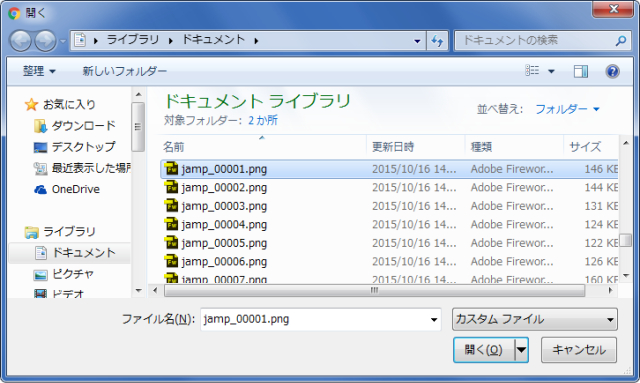Select file jamp_00002.png
Viewport: 640px width, 383px height.
(x=389, y=188)
